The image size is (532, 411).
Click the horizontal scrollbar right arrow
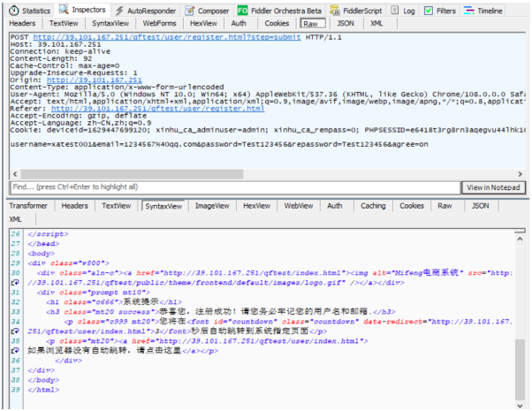[x=521, y=174]
